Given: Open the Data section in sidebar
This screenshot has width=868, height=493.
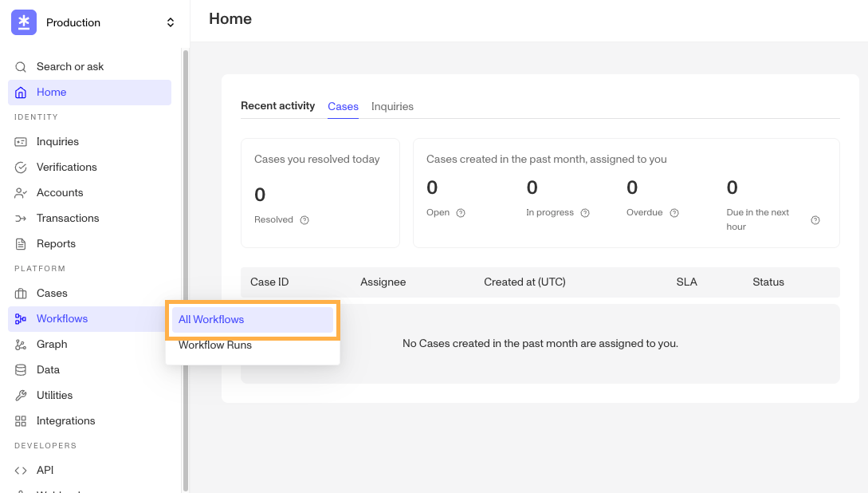Looking at the screenshot, I should [48, 370].
